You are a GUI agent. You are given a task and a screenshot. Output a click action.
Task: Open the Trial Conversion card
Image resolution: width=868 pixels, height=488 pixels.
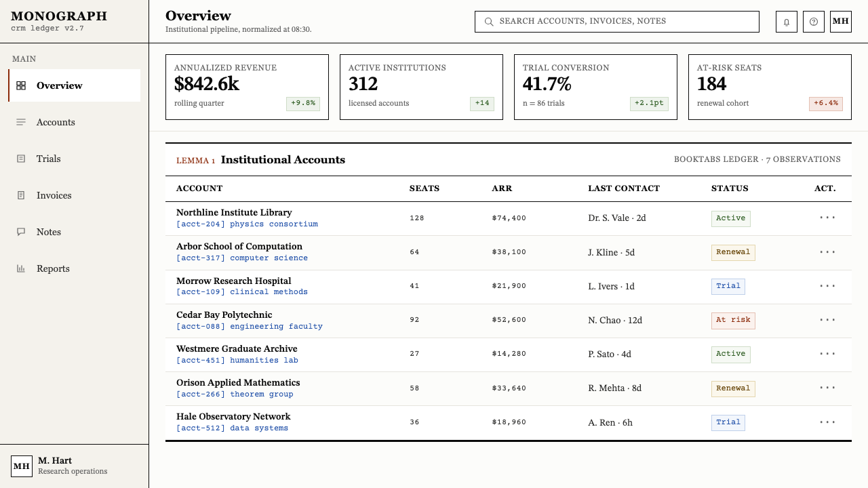pos(595,87)
